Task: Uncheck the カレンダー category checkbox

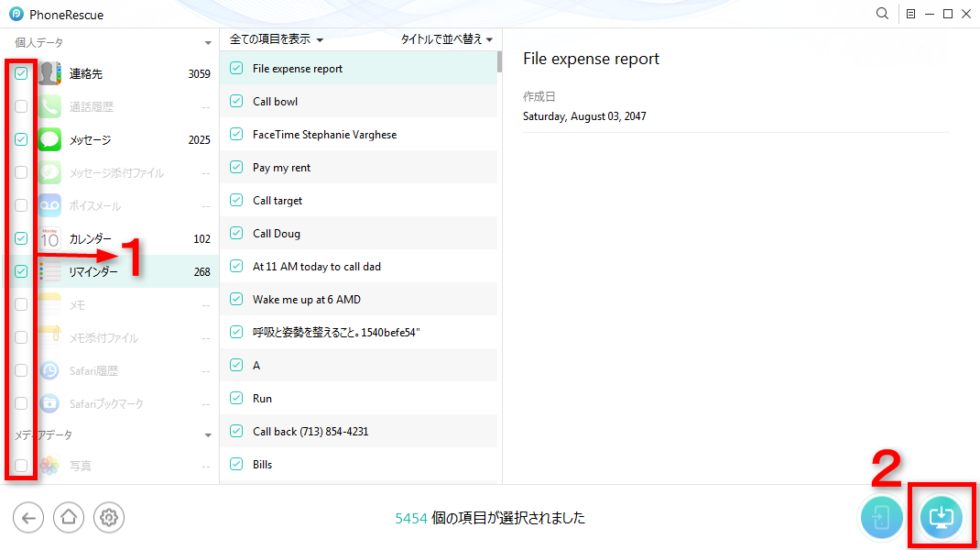Action: tap(21, 238)
